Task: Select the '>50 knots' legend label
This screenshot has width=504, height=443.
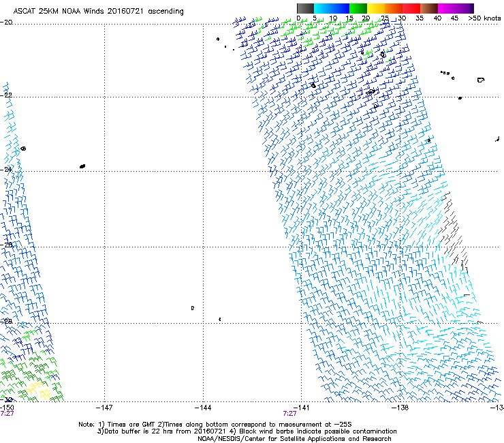Action: point(484,18)
